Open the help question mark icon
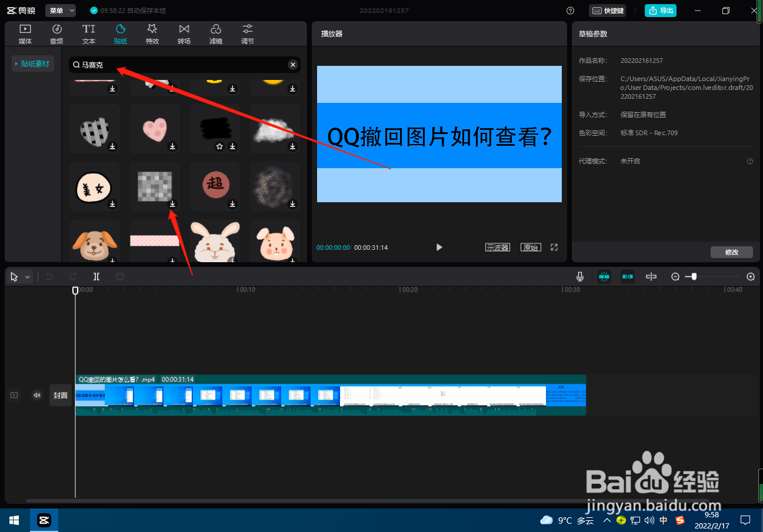Image resolution: width=763 pixels, height=532 pixels. click(570, 11)
